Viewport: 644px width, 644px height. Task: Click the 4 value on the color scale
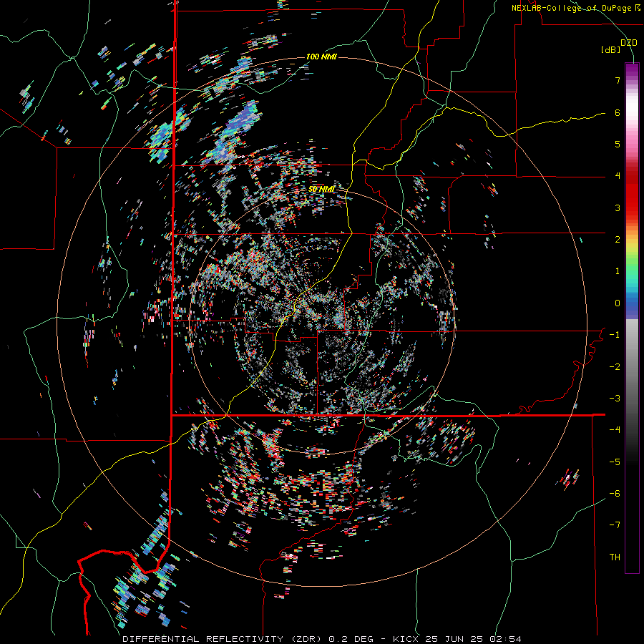(618, 176)
